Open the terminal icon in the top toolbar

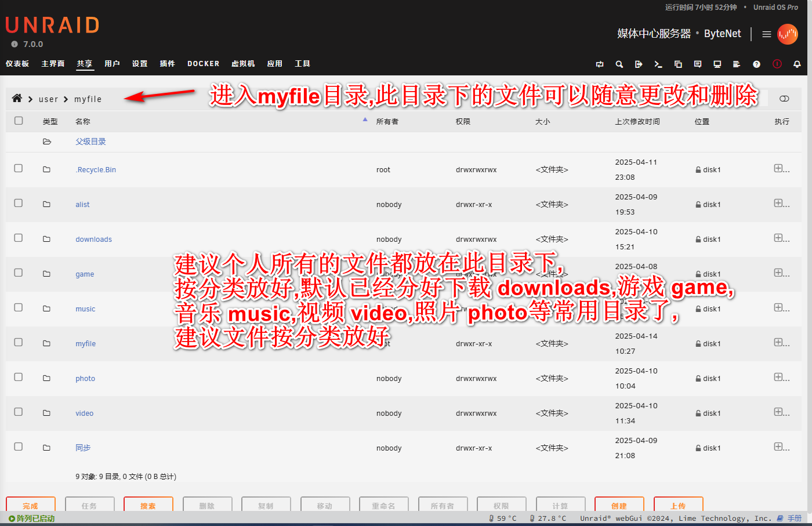658,64
